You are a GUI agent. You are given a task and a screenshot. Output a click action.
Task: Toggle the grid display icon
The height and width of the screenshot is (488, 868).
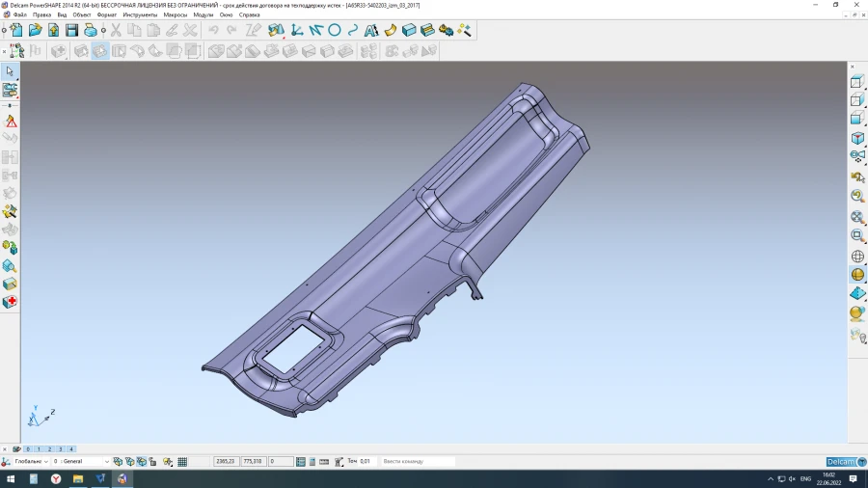pos(182,462)
